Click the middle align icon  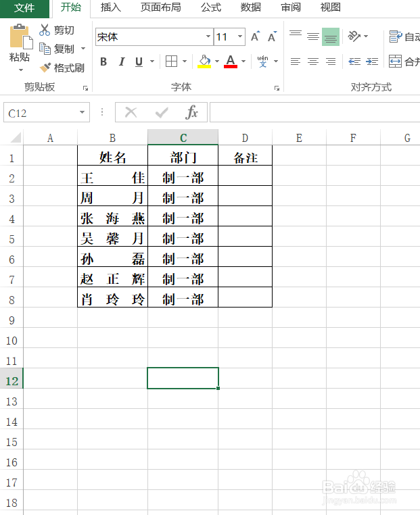pos(313,36)
